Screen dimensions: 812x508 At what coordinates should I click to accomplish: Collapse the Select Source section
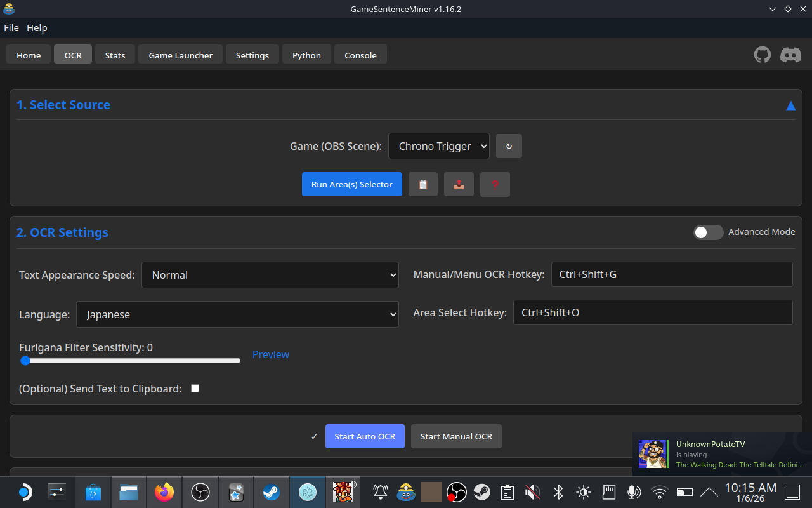[x=790, y=105]
